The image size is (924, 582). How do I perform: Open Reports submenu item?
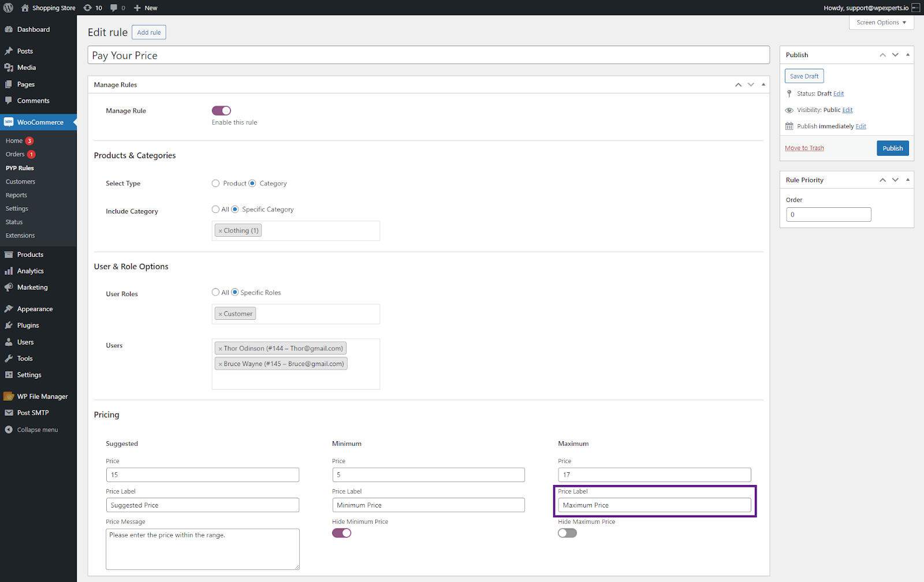pos(16,195)
